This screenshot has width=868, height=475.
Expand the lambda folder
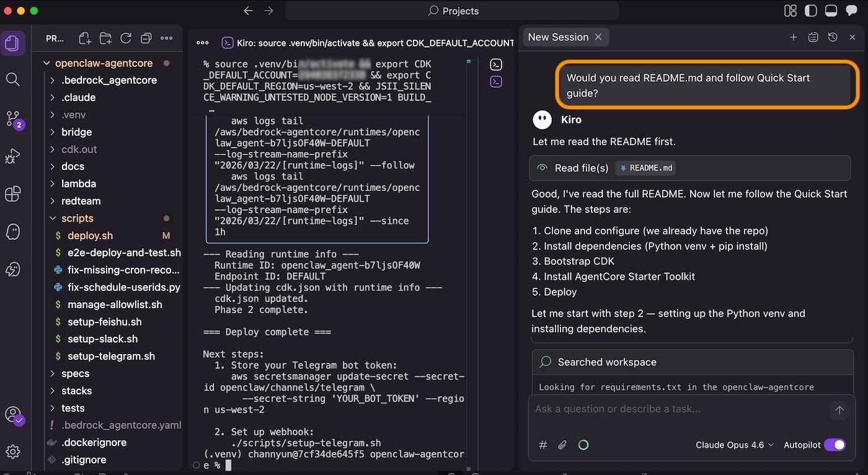[x=78, y=184]
